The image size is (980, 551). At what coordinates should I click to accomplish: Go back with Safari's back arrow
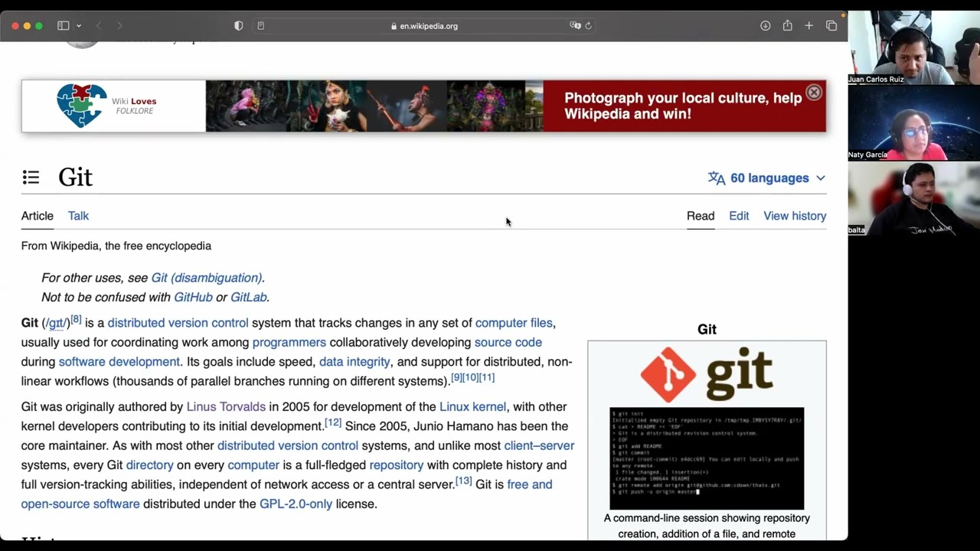99,26
